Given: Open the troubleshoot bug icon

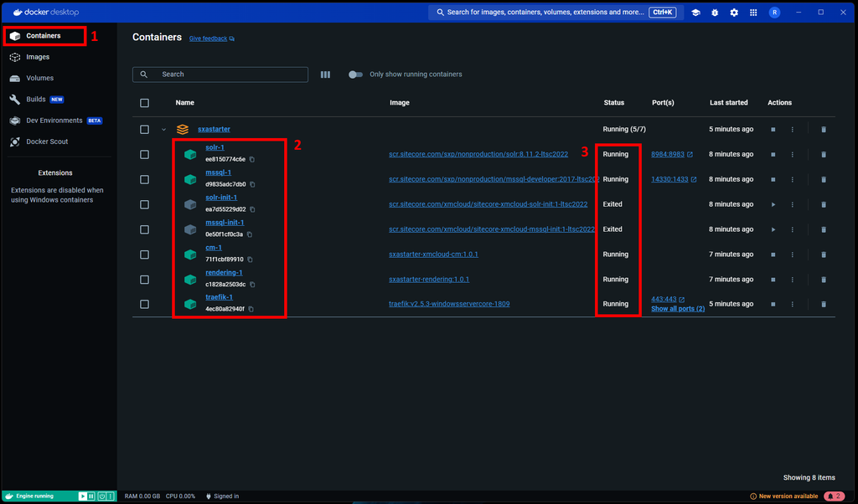Looking at the screenshot, I should click(715, 13).
